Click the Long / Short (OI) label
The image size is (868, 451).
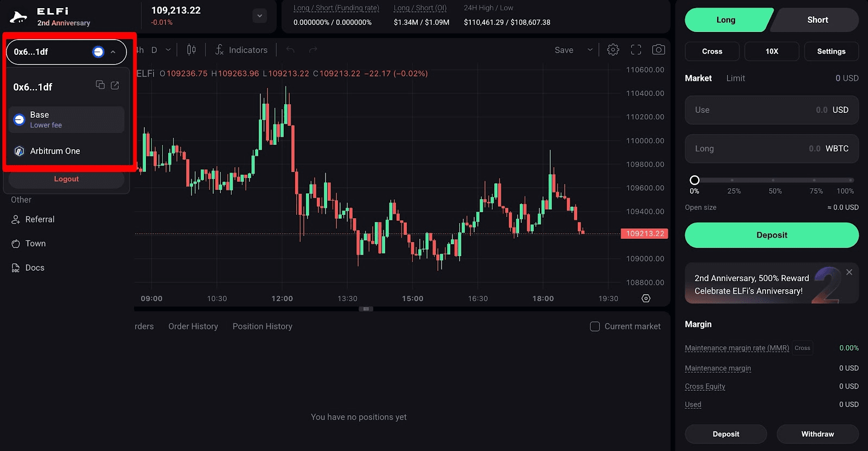(420, 8)
